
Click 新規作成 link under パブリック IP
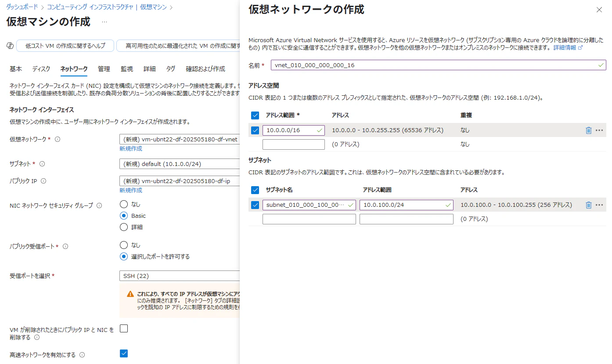pyautogui.click(x=131, y=191)
